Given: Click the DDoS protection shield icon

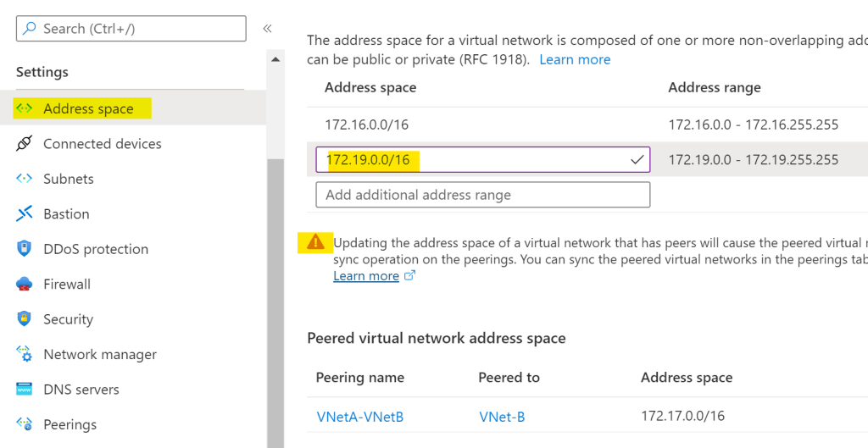Looking at the screenshot, I should (x=25, y=249).
